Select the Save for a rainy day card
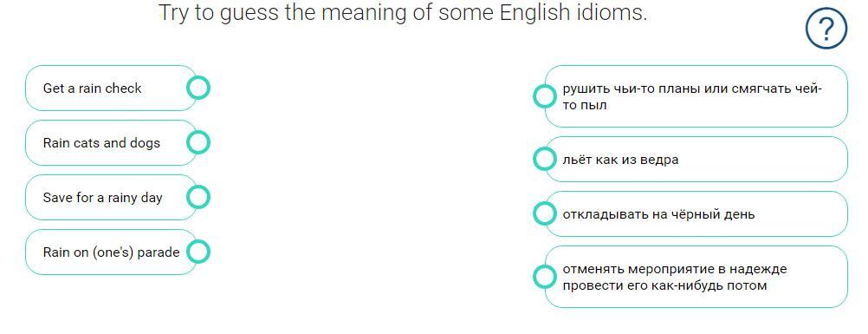Viewport: 868px width, 334px height. pyautogui.click(x=111, y=197)
